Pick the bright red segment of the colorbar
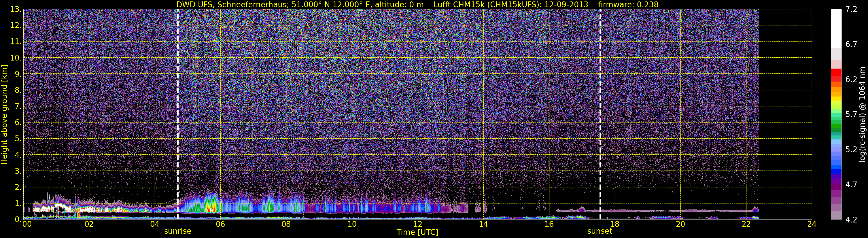This screenshot has height=238, width=868. 836,72
